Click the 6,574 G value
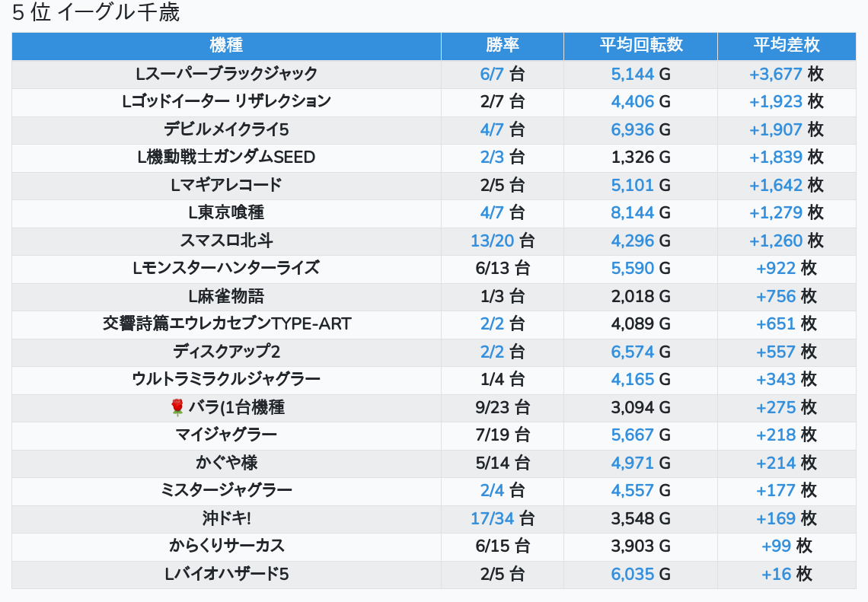 [640, 352]
